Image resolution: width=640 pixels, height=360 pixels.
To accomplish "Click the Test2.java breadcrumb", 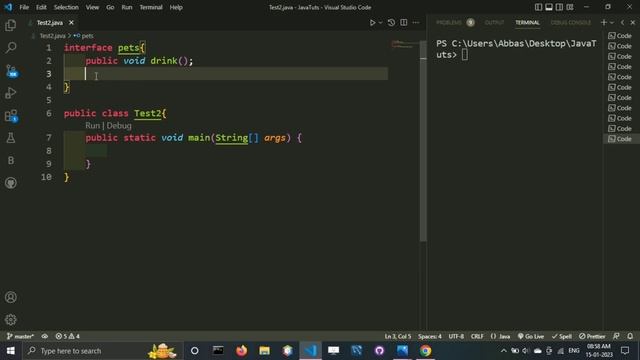I will click(52, 36).
